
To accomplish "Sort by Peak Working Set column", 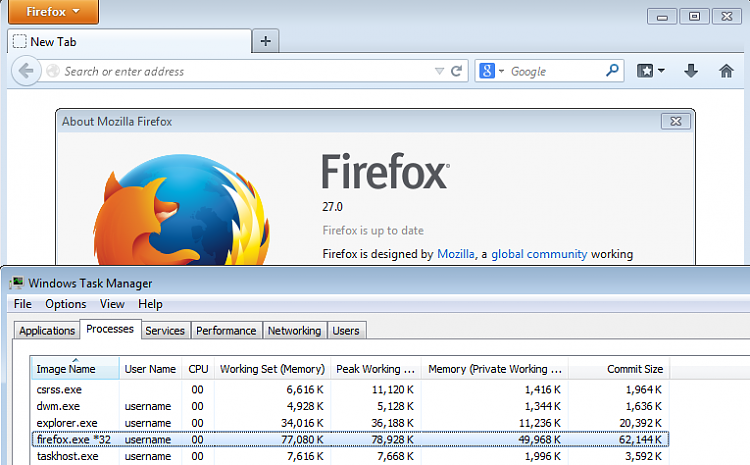I will (375, 369).
